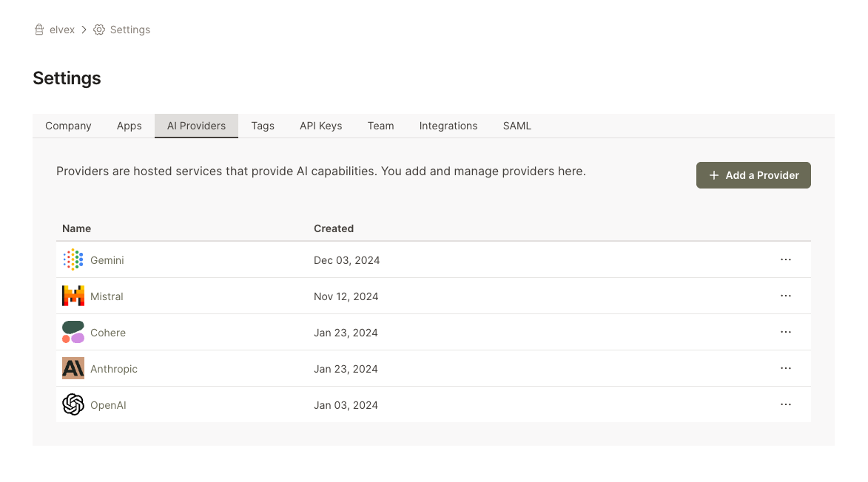Open the three-dot menu for OpenAI

[x=786, y=405]
